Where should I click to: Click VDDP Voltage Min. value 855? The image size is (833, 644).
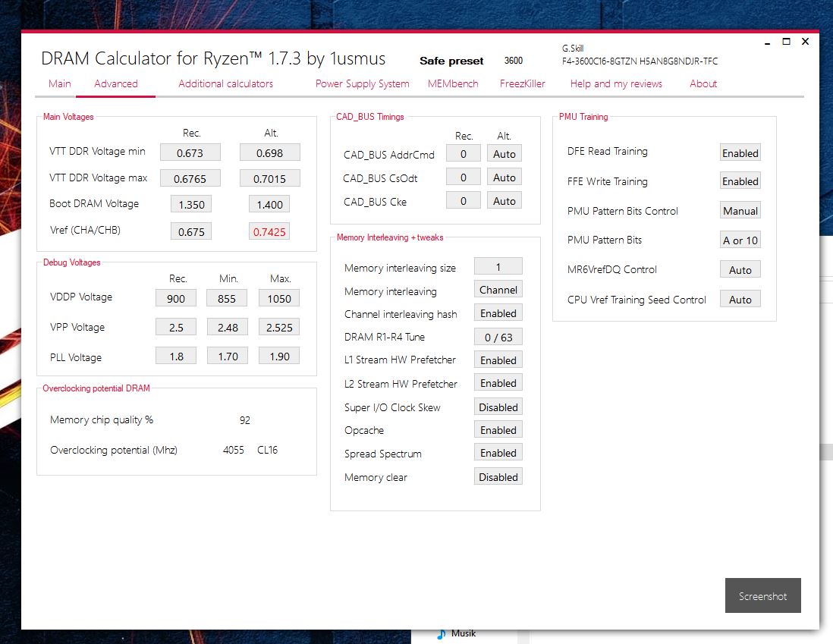(x=228, y=298)
